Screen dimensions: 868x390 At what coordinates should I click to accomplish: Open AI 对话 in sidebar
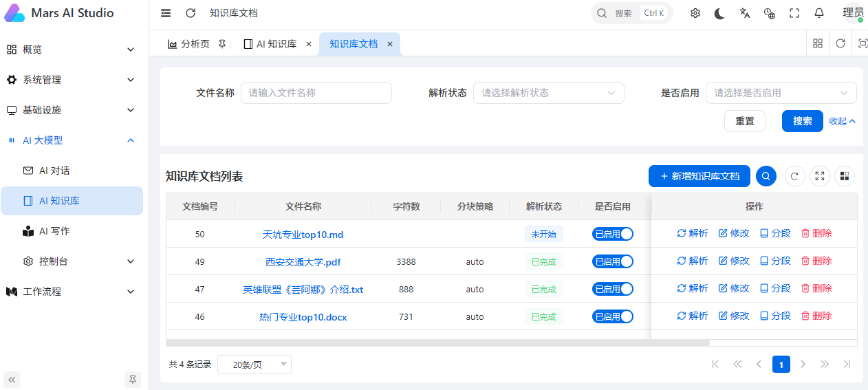[x=72, y=171]
